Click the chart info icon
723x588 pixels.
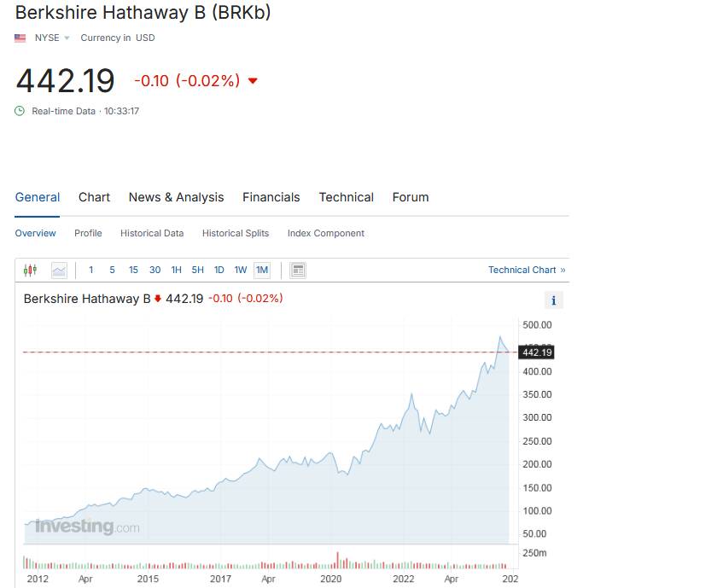553,300
